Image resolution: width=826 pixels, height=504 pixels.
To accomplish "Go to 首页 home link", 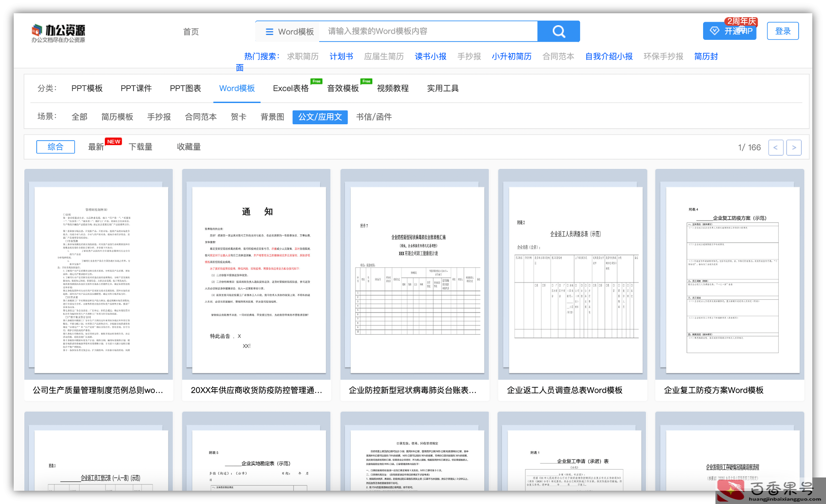I will point(191,32).
